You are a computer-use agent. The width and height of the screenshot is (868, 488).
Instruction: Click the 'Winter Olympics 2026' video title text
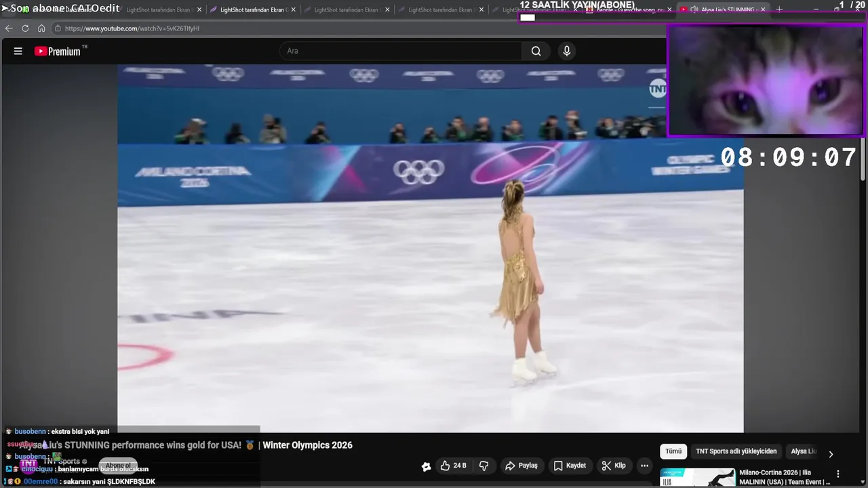coord(307,445)
